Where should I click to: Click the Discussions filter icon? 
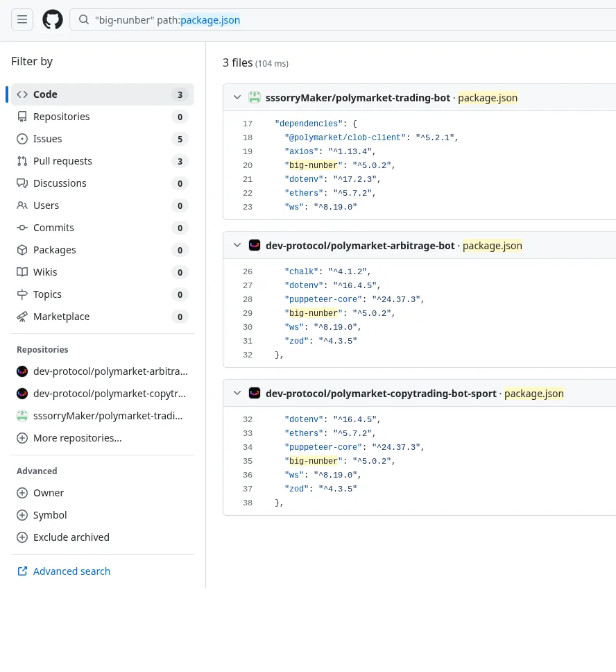[x=22, y=183]
